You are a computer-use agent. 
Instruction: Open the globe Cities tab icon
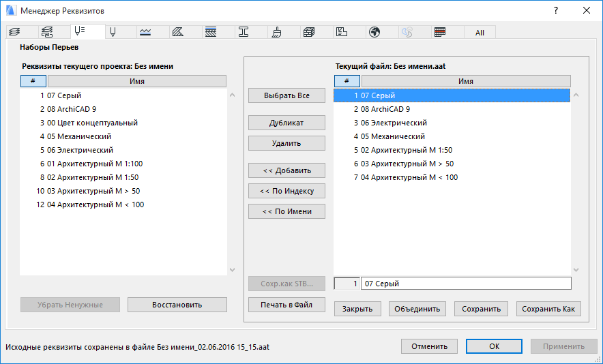(374, 32)
